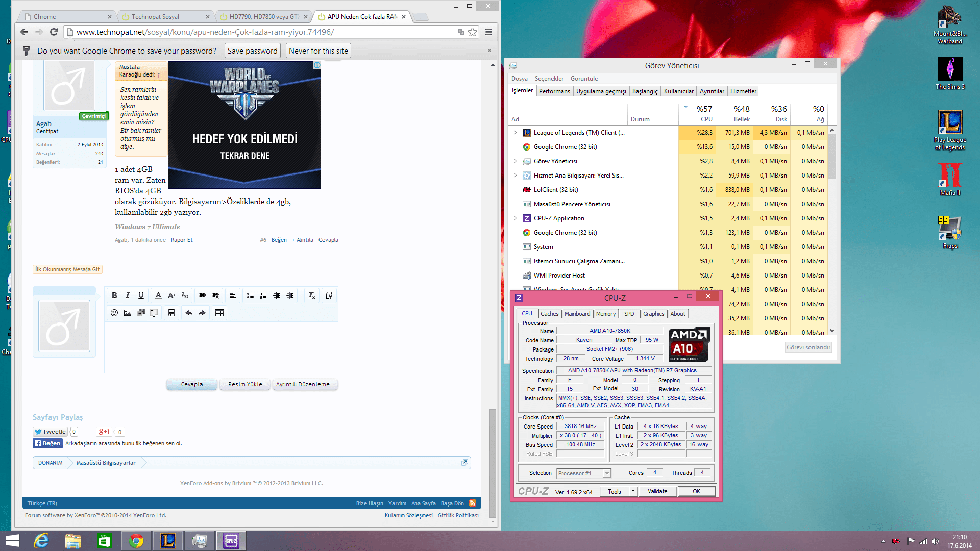980x551 pixels.
Task: Click Never for this site button
Action: coord(318,51)
